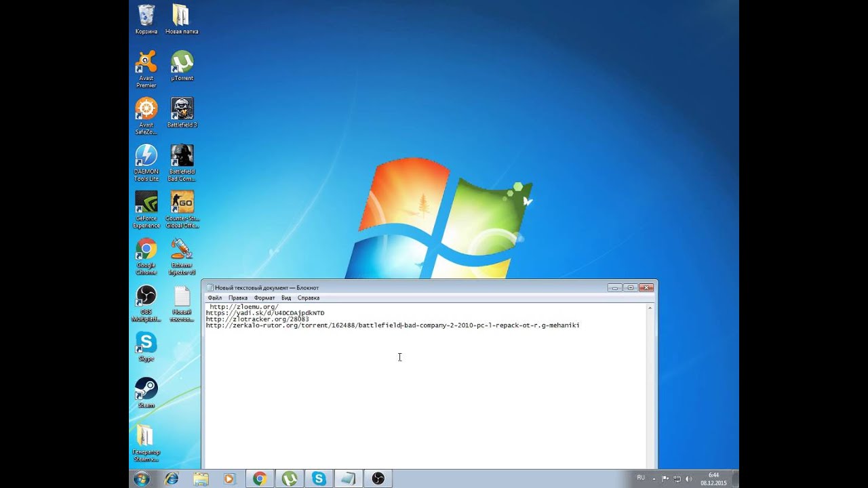Select the GeForce Experience shortcut
This screenshot has height=488, width=868.
coord(146,209)
